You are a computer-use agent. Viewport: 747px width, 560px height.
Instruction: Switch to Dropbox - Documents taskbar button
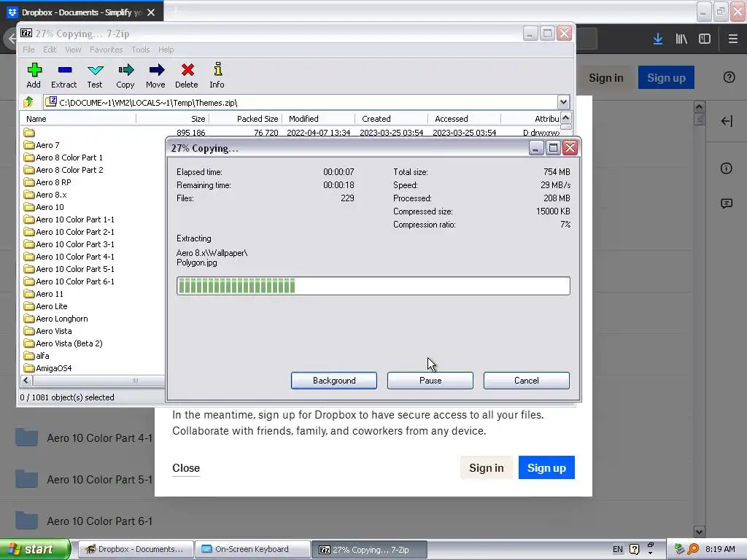tap(135, 549)
